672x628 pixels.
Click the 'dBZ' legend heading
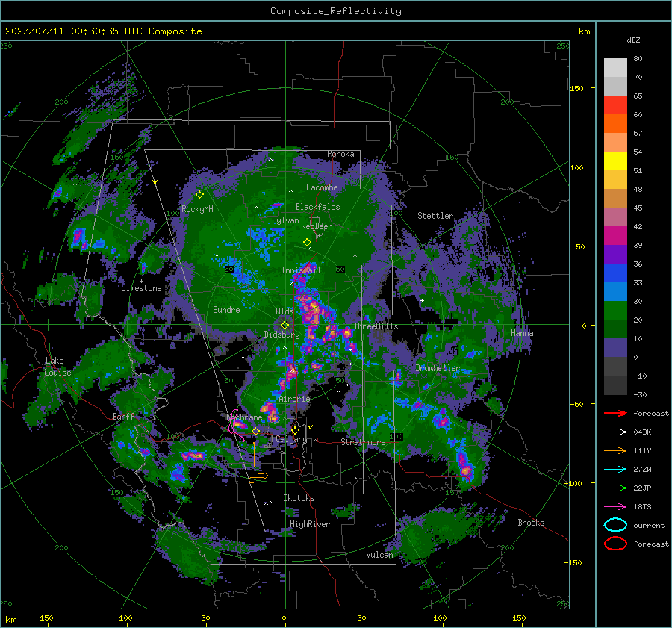[x=633, y=40]
